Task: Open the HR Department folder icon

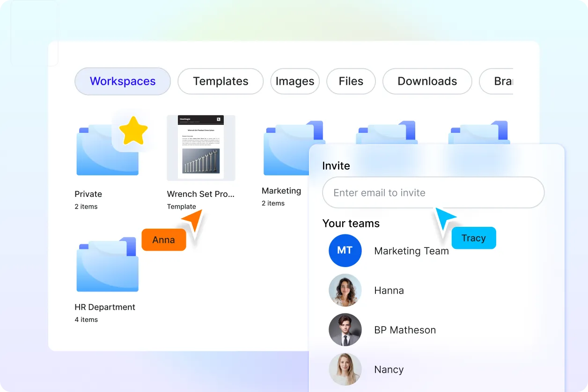Action: [107, 265]
